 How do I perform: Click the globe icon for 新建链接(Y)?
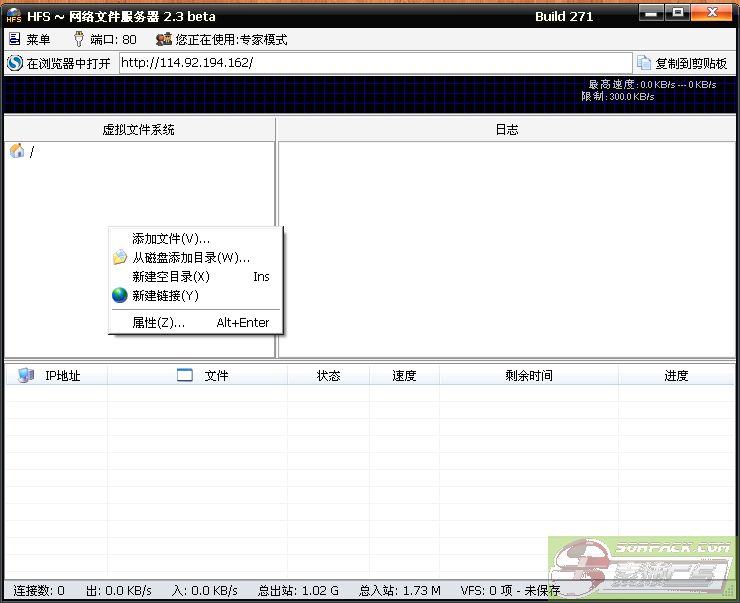[x=120, y=296]
